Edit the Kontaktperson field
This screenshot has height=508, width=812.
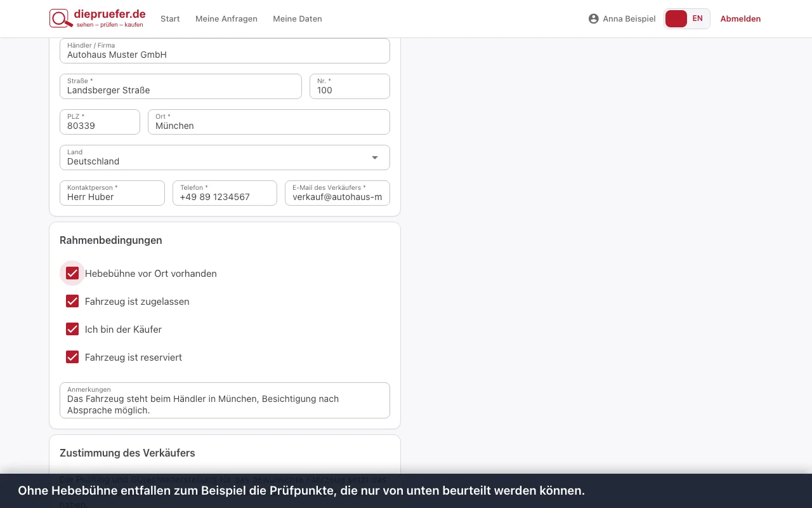click(x=112, y=193)
